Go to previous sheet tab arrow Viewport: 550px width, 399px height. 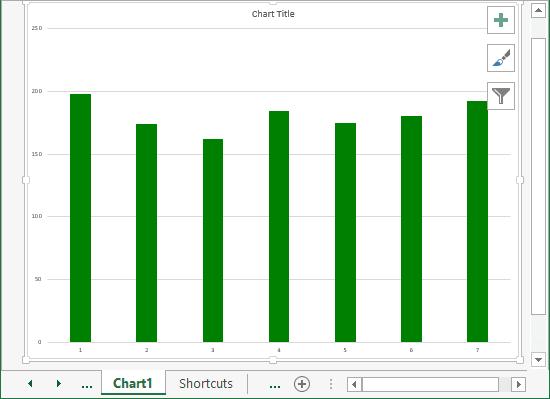click(x=30, y=384)
